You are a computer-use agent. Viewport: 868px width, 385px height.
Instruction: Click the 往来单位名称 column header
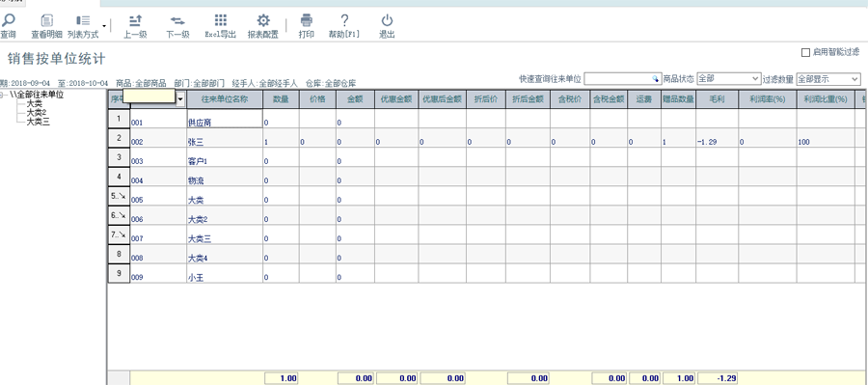tap(224, 98)
